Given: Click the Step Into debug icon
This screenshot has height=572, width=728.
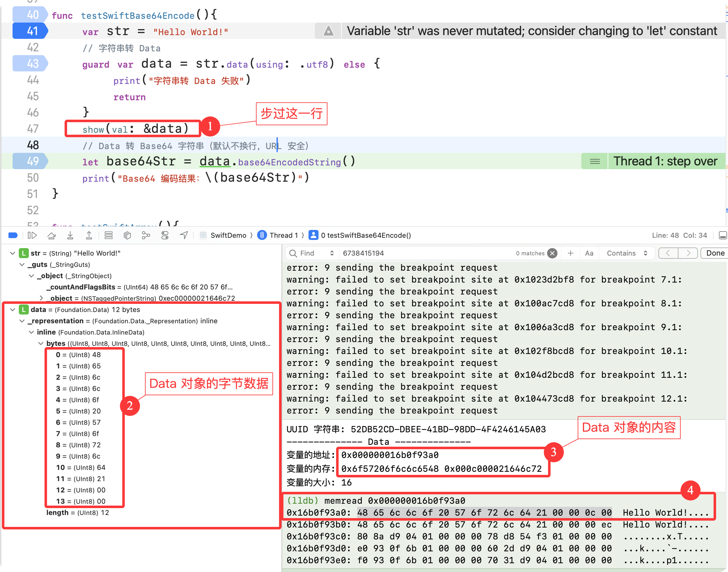Looking at the screenshot, I should coord(70,236).
